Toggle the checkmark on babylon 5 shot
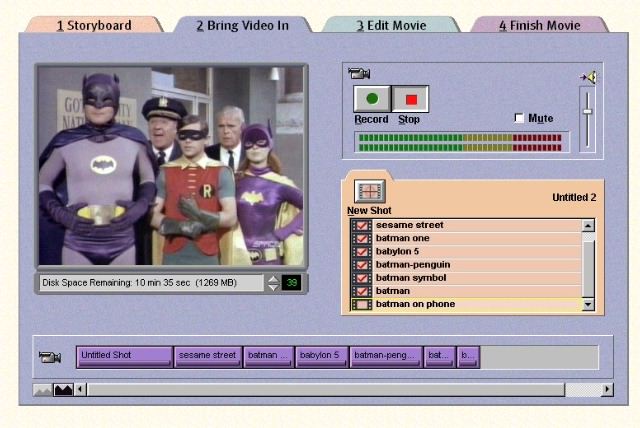Screen dimensions: 640x428 (x=362, y=252)
